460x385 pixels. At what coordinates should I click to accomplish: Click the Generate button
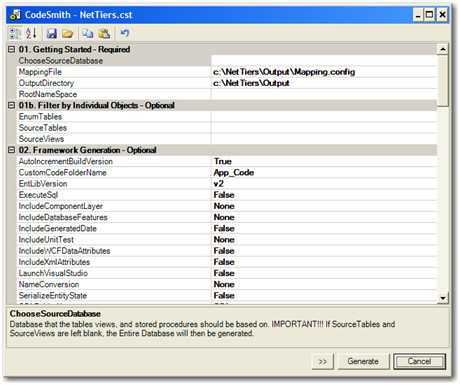point(363,361)
